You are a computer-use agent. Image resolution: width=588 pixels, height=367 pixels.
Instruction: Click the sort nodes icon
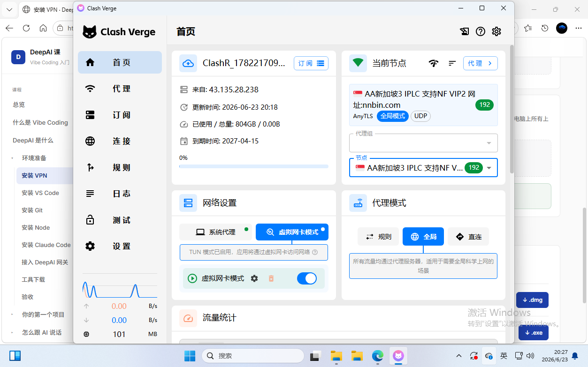[452, 63]
